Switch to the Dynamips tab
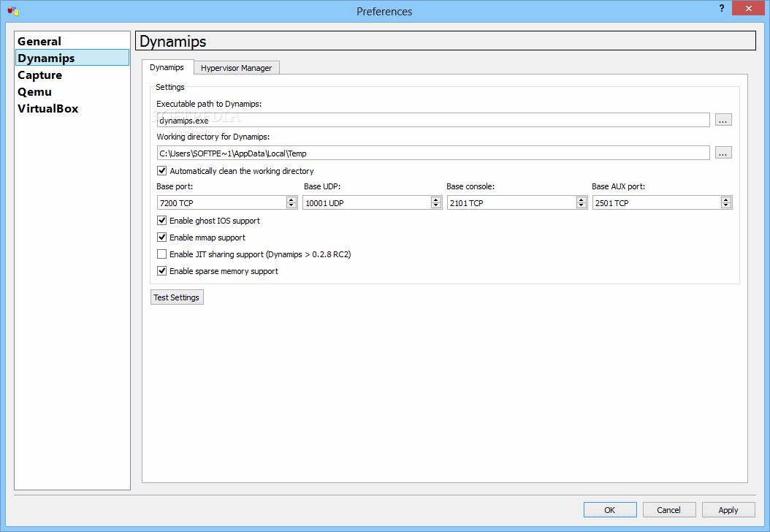This screenshot has width=770, height=532. pos(167,67)
